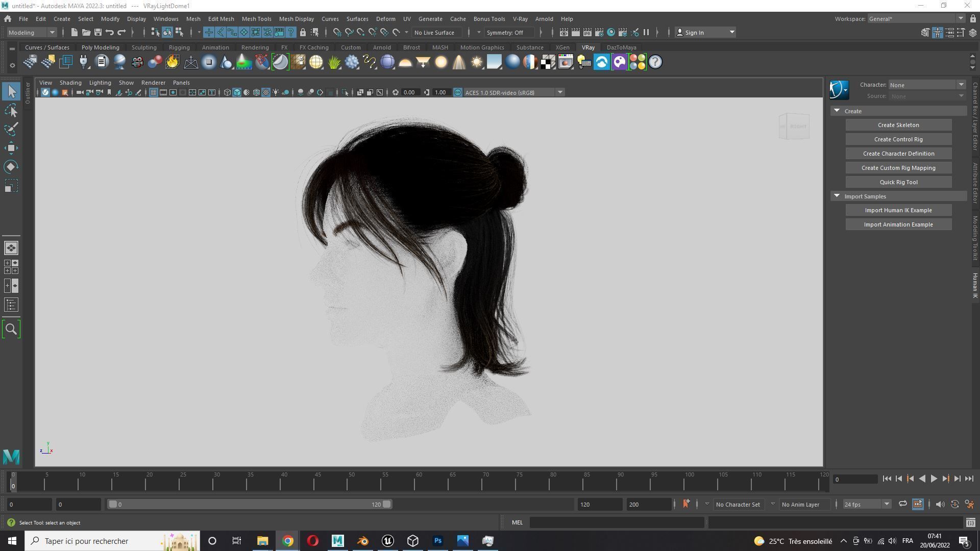Click the V-Ray dome light shelf icon
This screenshot has width=980, height=551.
pyautogui.click(x=405, y=62)
